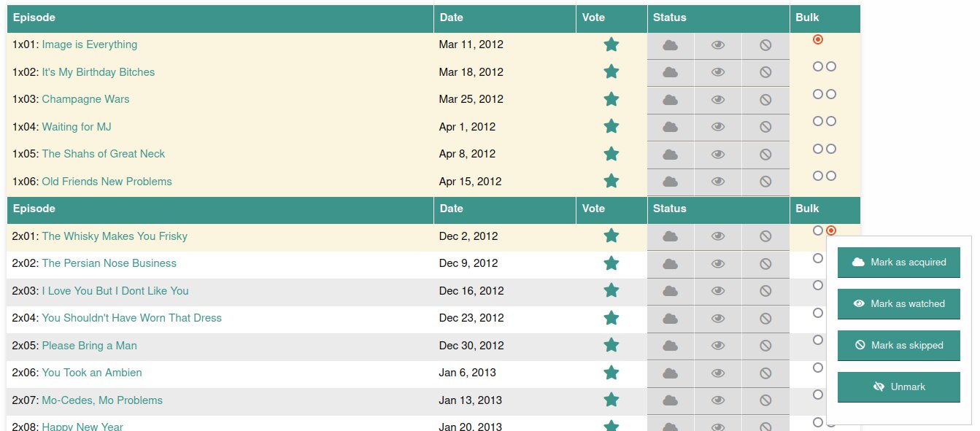Image resolution: width=980 pixels, height=431 pixels.
Task: Open episode Image is Everything
Action: click(90, 44)
